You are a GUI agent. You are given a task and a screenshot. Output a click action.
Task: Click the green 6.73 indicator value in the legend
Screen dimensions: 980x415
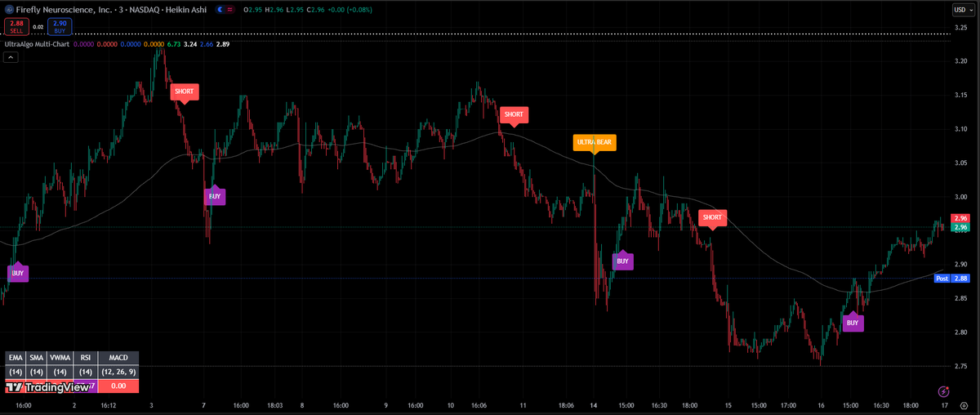click(173, 44)
